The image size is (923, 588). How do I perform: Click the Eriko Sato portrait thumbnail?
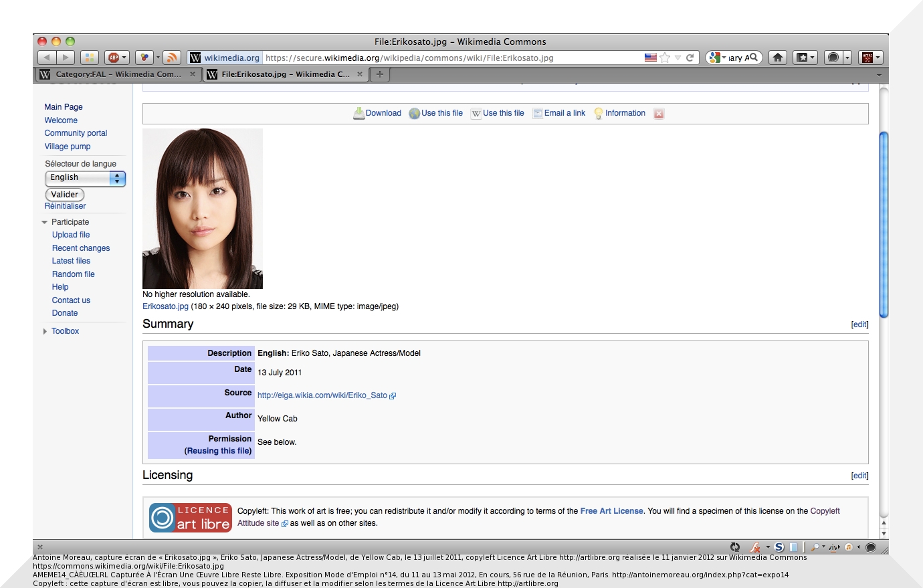pyautogui.click(x=203, y=209)
